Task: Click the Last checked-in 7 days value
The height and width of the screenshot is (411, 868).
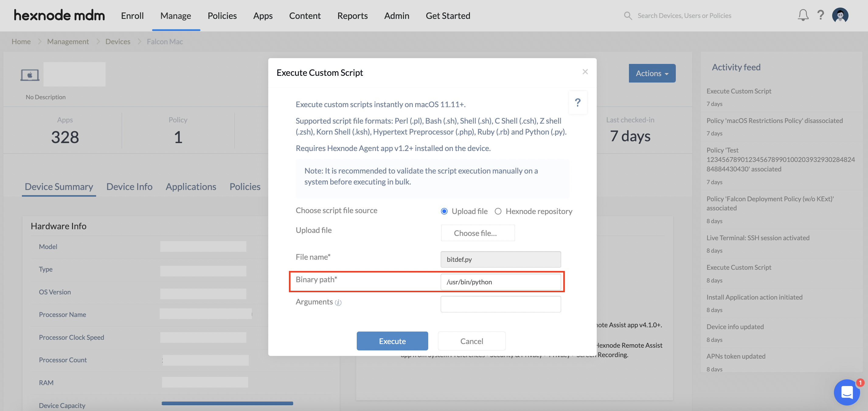Action: (x=630, y=136)
